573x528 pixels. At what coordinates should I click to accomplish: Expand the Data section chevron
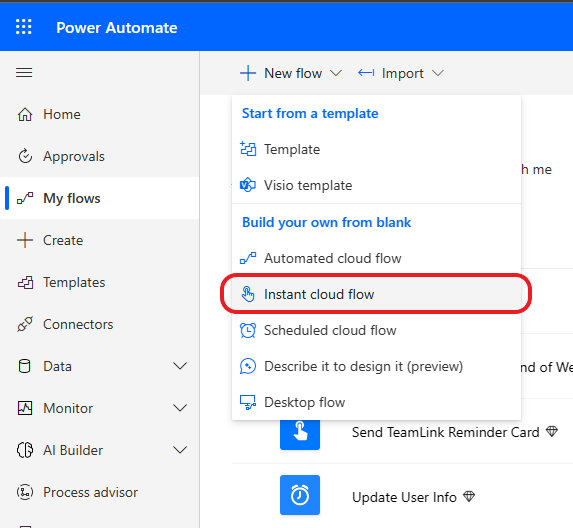(x=180, y=366)
